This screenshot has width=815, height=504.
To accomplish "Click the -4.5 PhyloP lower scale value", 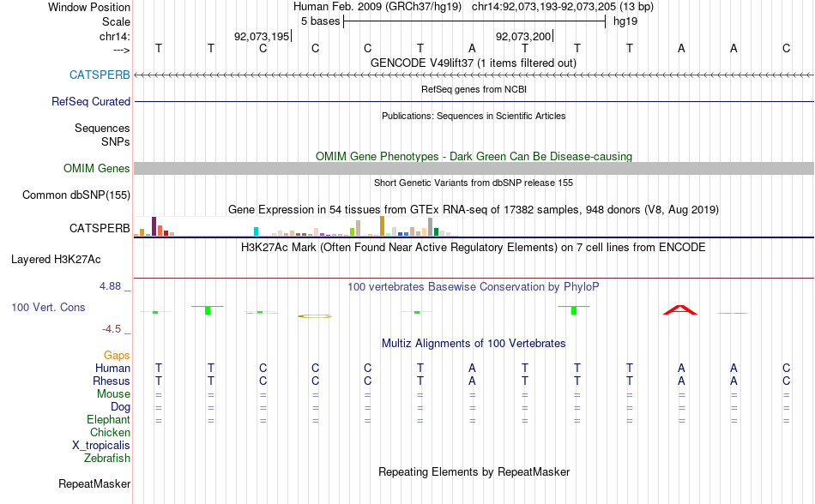I will coord(112,329).
